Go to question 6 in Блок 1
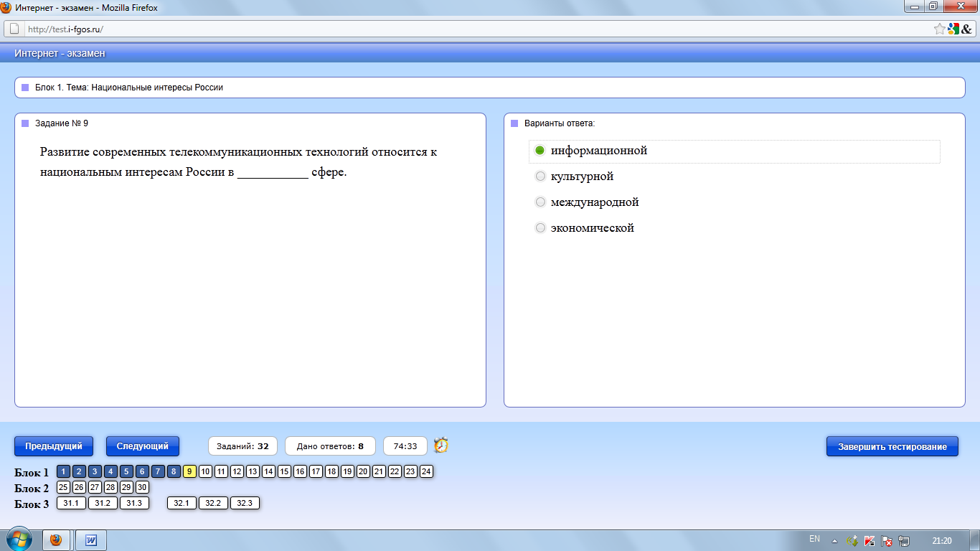 point(142,471)
